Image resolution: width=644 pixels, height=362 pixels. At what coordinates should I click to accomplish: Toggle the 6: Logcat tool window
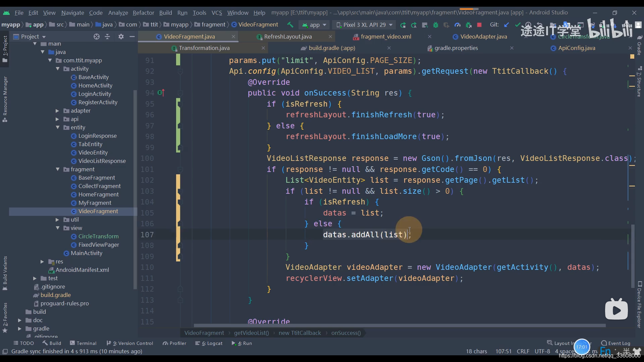[209, 343]
